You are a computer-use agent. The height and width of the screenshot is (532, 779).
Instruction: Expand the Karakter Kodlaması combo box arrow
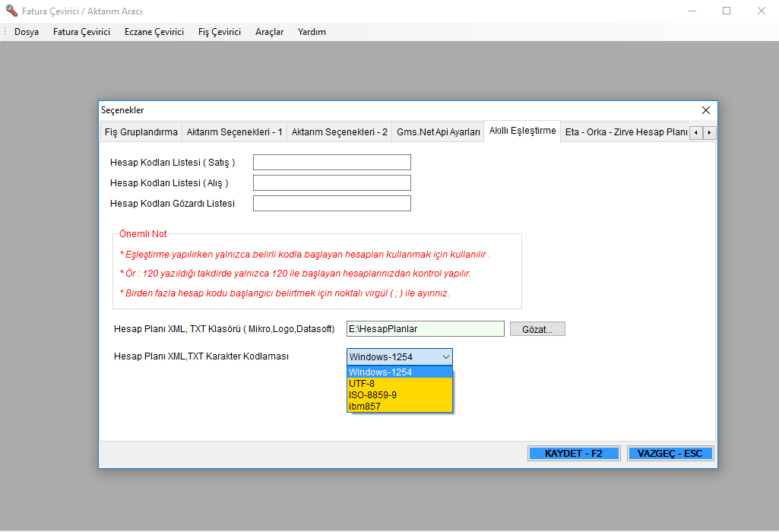445,357
